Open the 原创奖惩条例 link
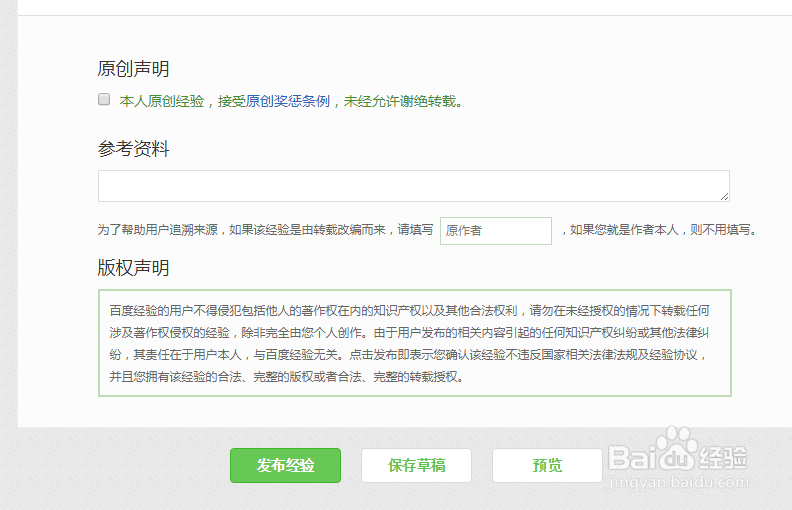Screen dimensions: 792x510 [287, 101]
